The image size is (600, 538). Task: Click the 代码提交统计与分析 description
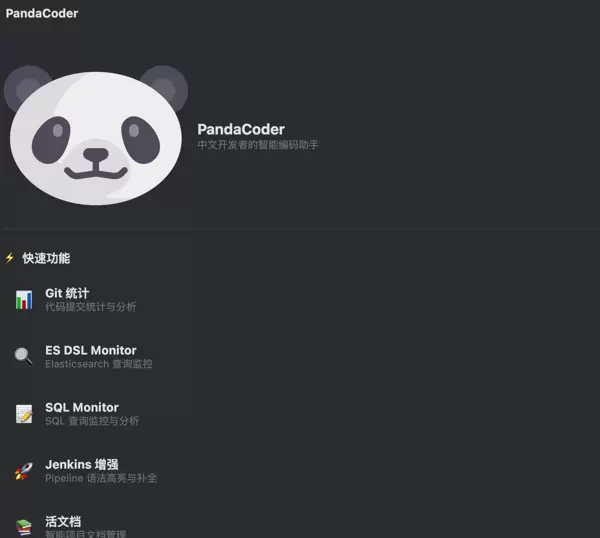[x=91, y=306]
